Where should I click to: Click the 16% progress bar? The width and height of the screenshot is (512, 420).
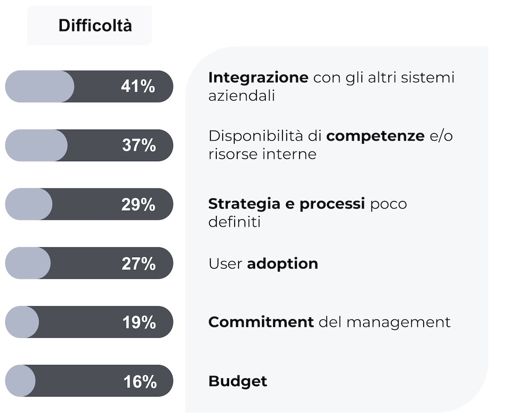89,381
